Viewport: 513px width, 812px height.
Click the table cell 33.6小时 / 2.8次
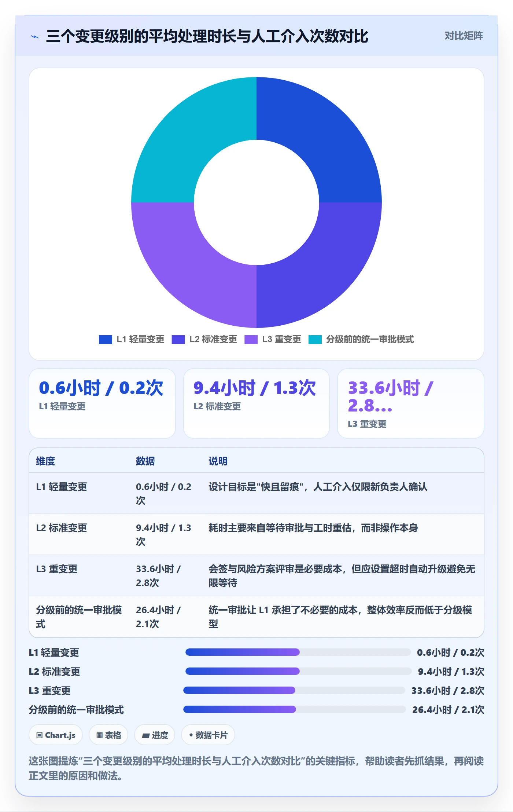tap(158, 576)
